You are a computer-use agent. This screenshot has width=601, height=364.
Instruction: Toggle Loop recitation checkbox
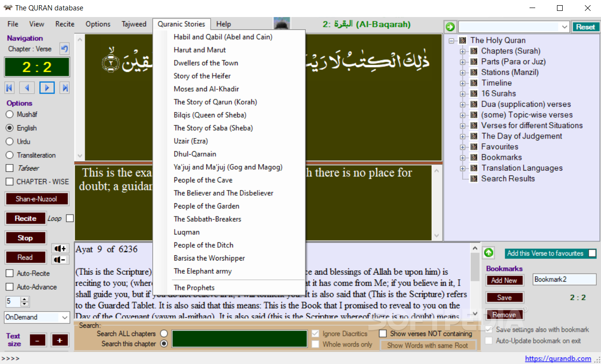[x=70, y=218]
